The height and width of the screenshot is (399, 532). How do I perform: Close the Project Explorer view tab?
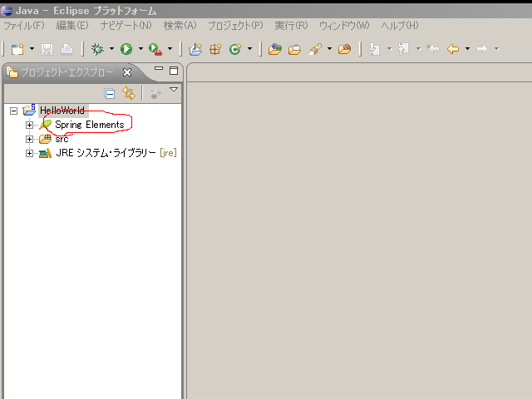127,72
